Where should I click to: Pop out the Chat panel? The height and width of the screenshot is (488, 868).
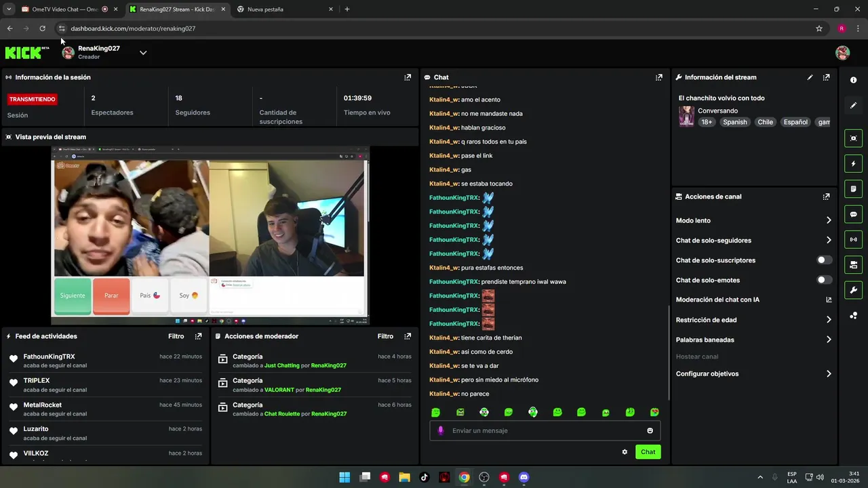[658, 77]
